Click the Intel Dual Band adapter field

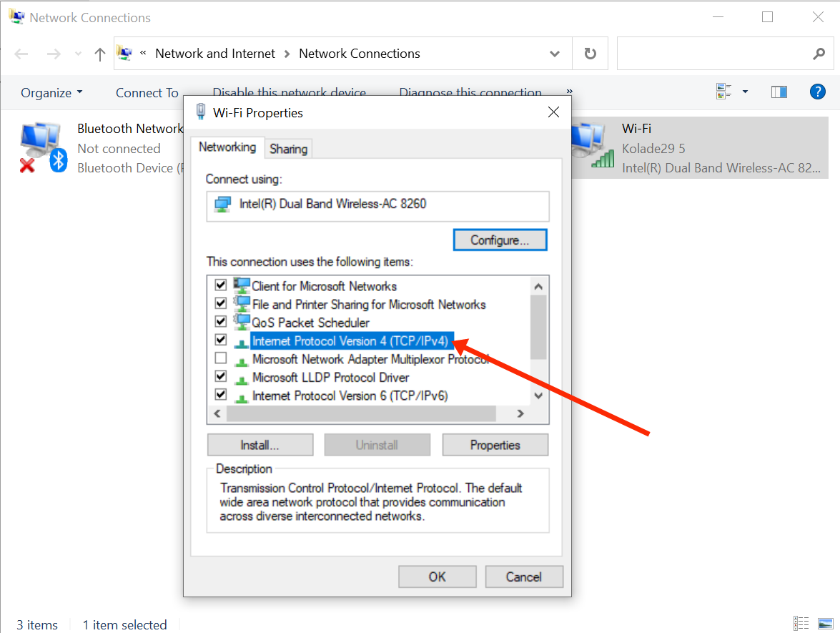(377, 206)
